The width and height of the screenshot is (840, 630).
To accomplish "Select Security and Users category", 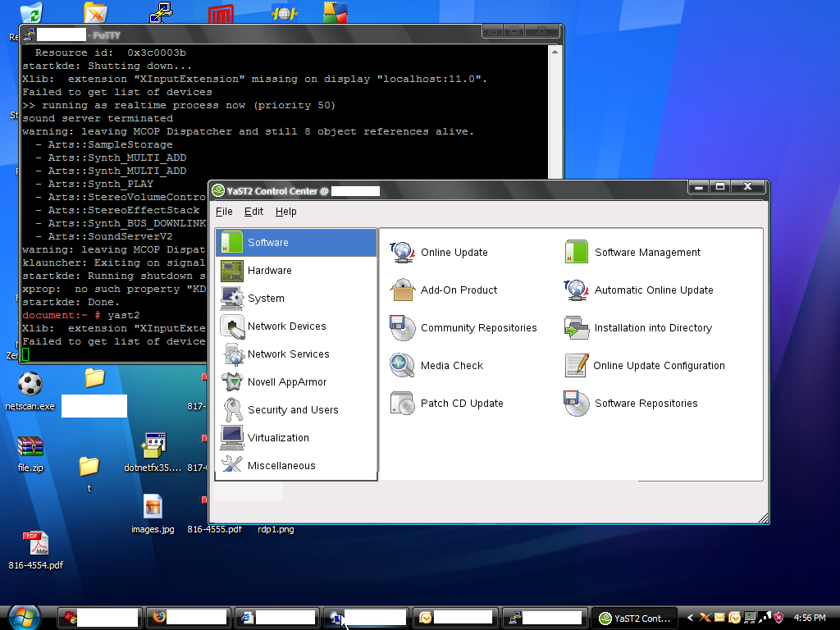I will (x=296, y=410).
